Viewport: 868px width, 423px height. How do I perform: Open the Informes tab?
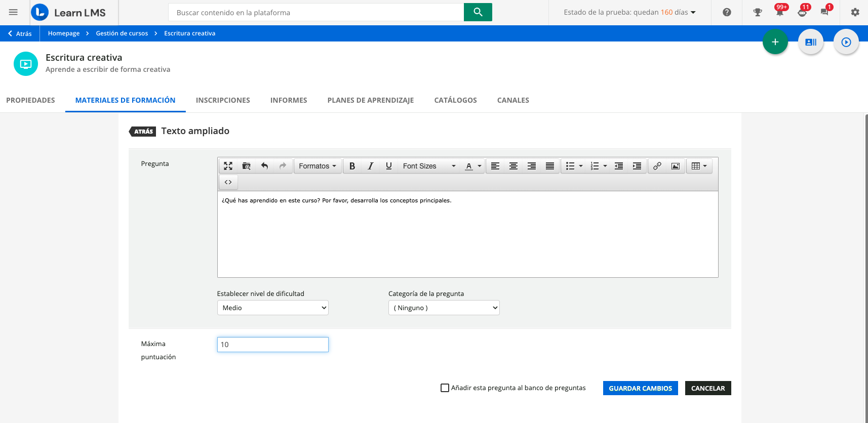[289, 100]
